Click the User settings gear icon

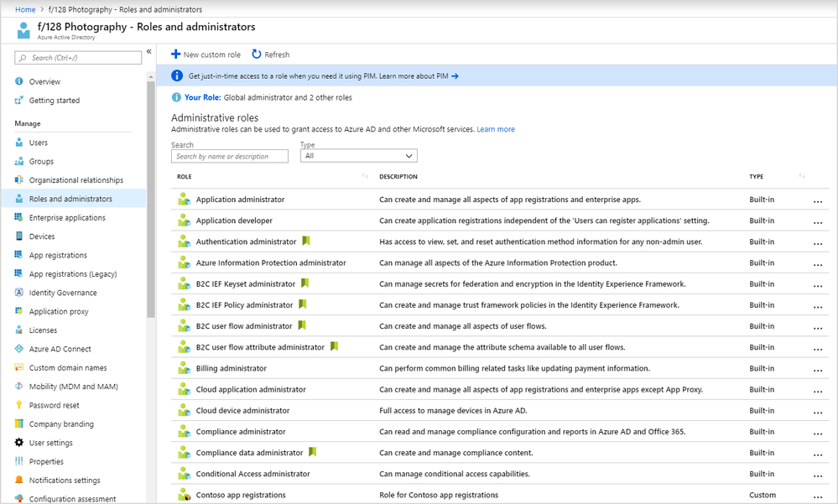coord(19,442)
